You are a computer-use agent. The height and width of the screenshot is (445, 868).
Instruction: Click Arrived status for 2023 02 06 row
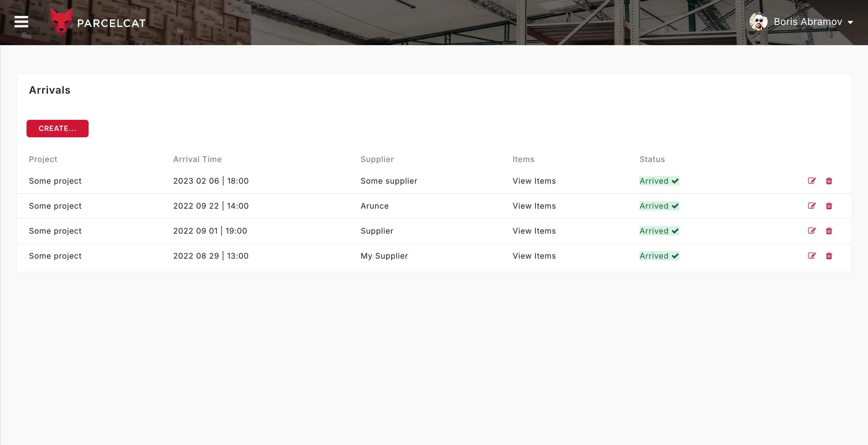coord(659,181)
